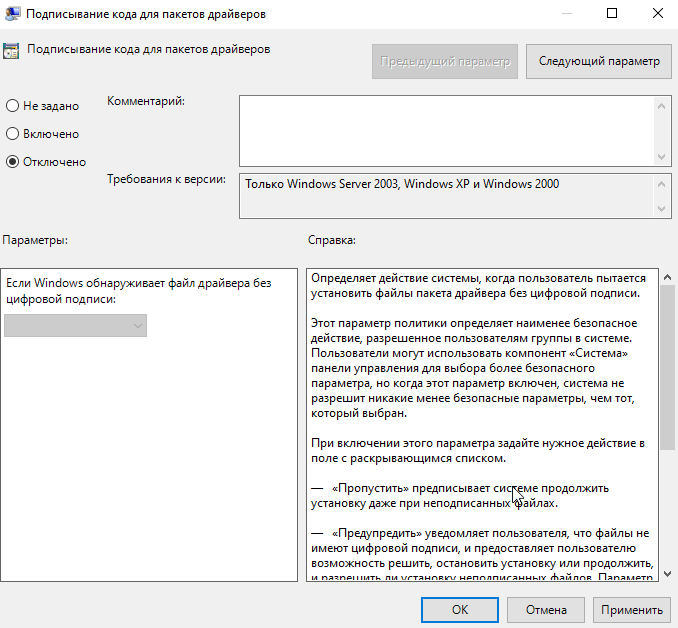678x628 pixels.
Task: Click the version requirements scroll up arrow
Action: tap(661, 184)
